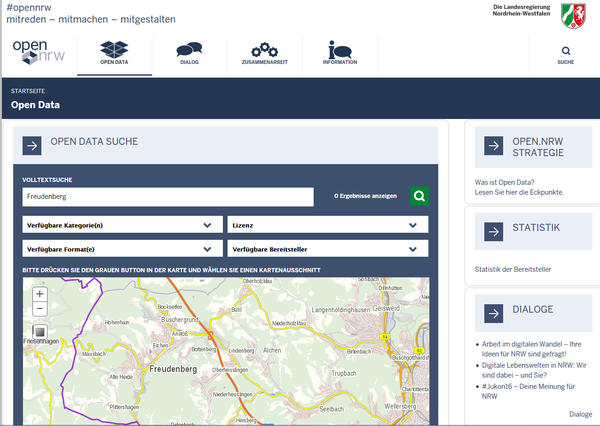The width and height of the screenshot is (600, 426).
Task: Click Trupbach label on the map
Action: [344, 373]
